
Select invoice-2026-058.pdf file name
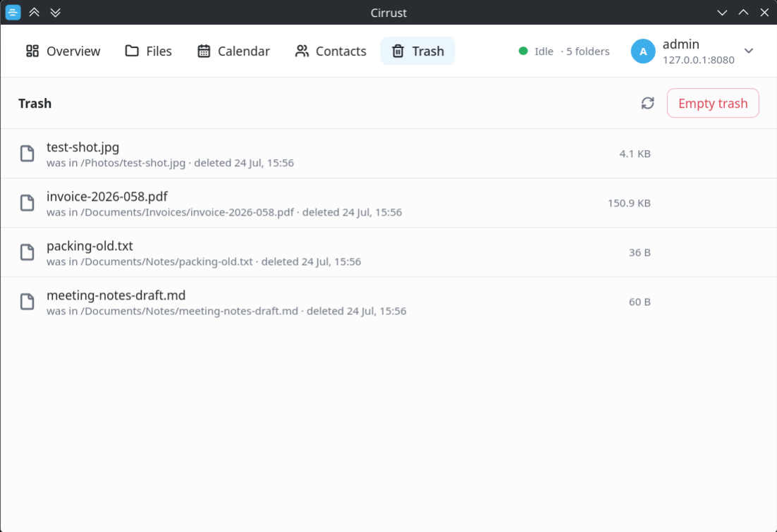tap(107, 197)
